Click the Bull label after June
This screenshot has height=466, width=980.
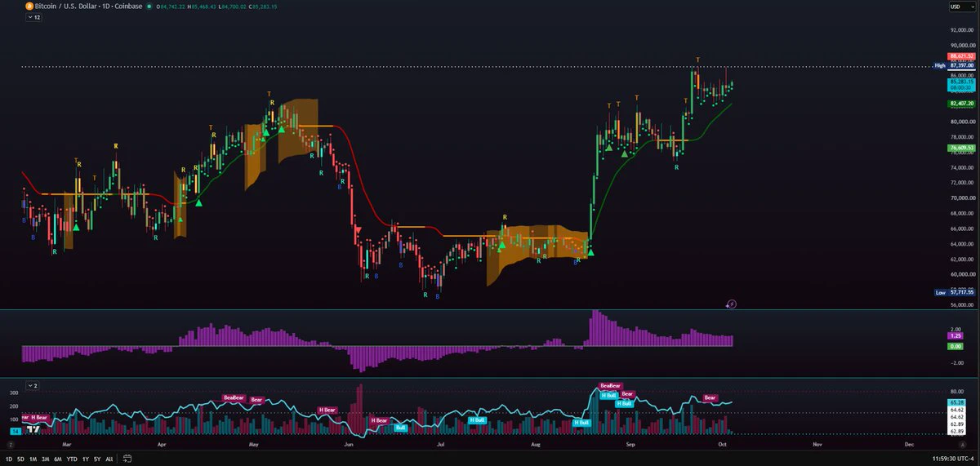click(401, 427)
